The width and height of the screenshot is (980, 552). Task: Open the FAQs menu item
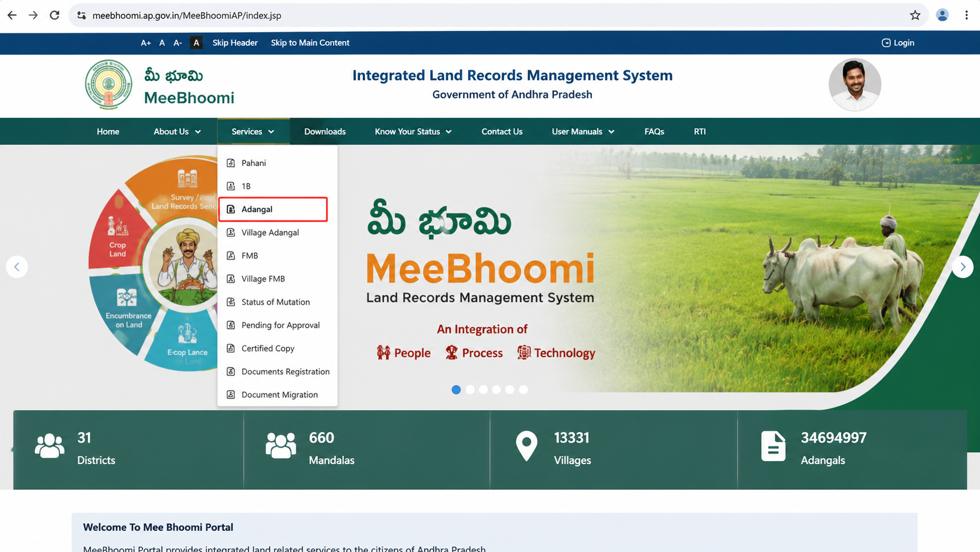[654, 131]
